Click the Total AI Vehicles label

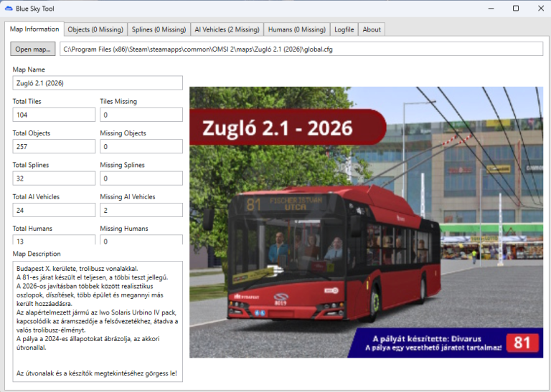[x=36, y=197]
